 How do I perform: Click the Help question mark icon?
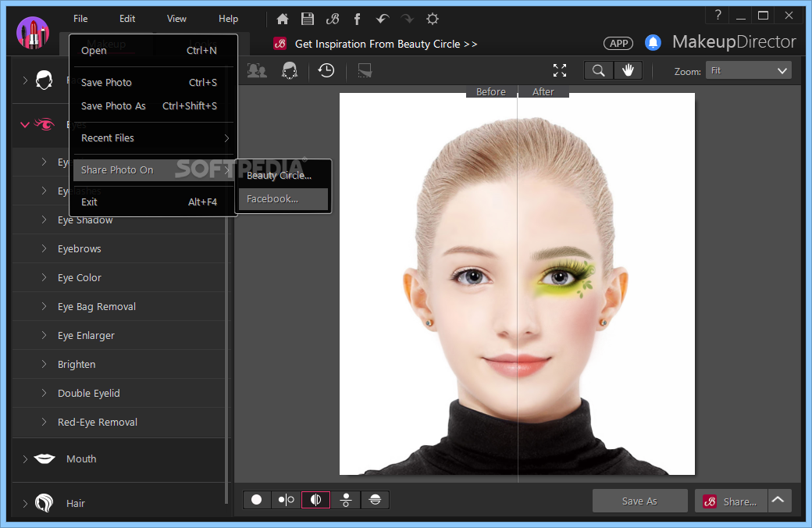pos(718,15)
